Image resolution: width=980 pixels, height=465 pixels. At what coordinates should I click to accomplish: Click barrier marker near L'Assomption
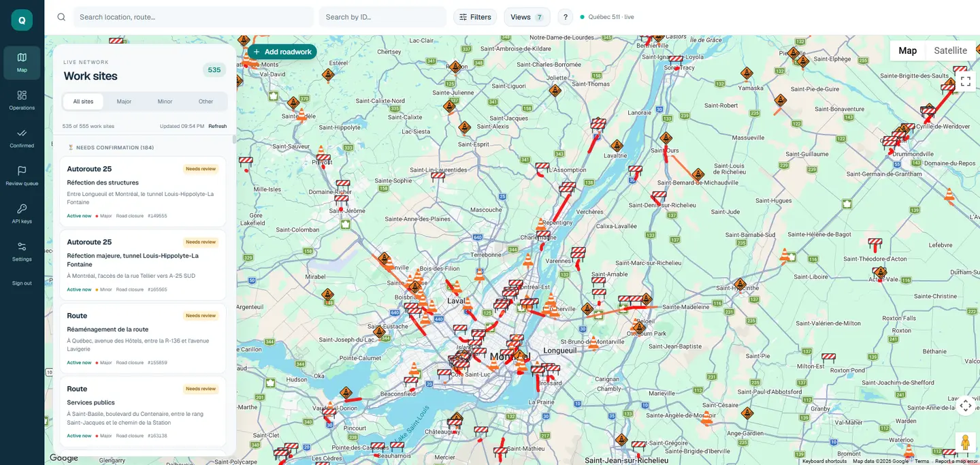click(x=542, y=166)
